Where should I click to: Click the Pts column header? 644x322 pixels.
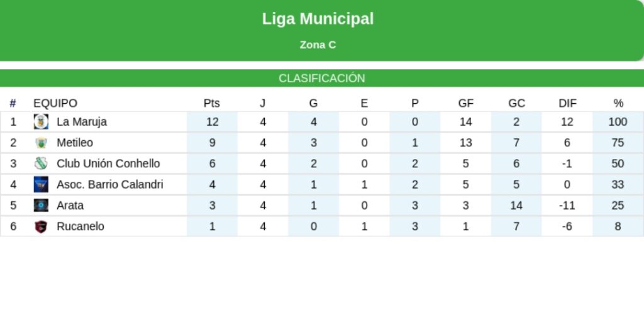(x=212, y=103)
